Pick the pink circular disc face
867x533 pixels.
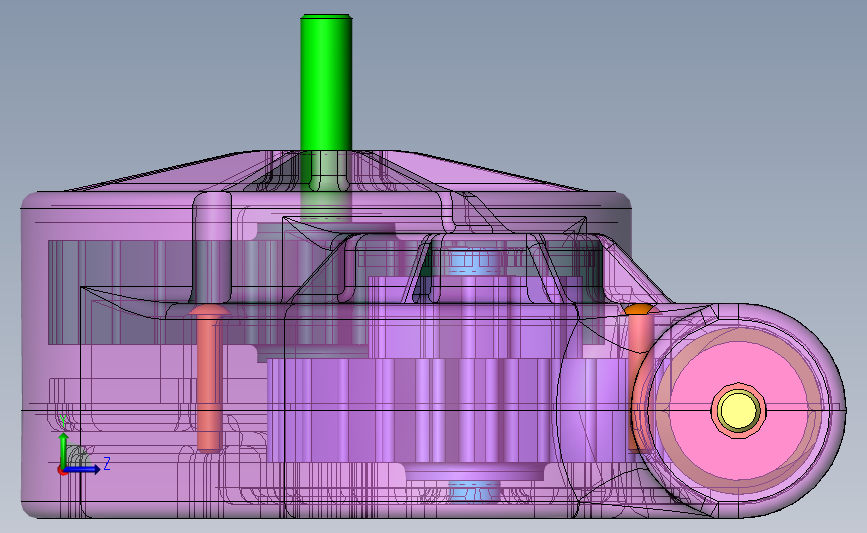point(738,410)
